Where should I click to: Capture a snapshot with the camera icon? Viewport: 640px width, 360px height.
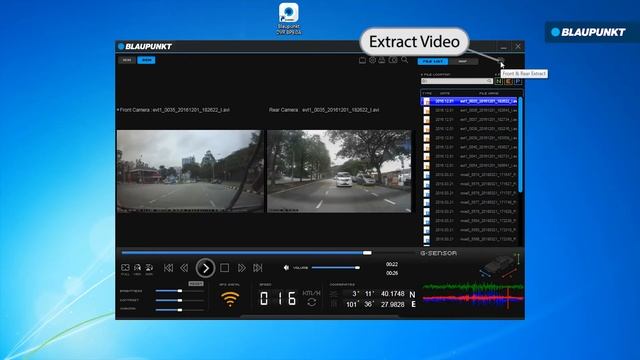[x=393, y=60]
